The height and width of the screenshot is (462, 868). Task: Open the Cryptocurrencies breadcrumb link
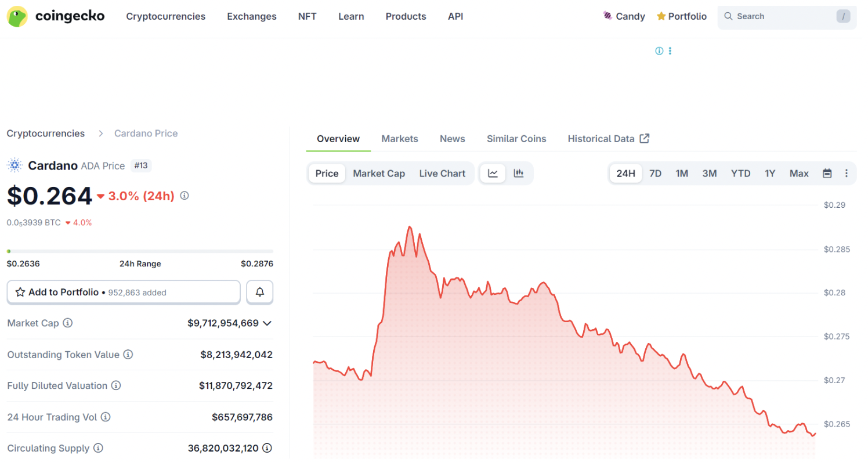[x=45, y=133]
